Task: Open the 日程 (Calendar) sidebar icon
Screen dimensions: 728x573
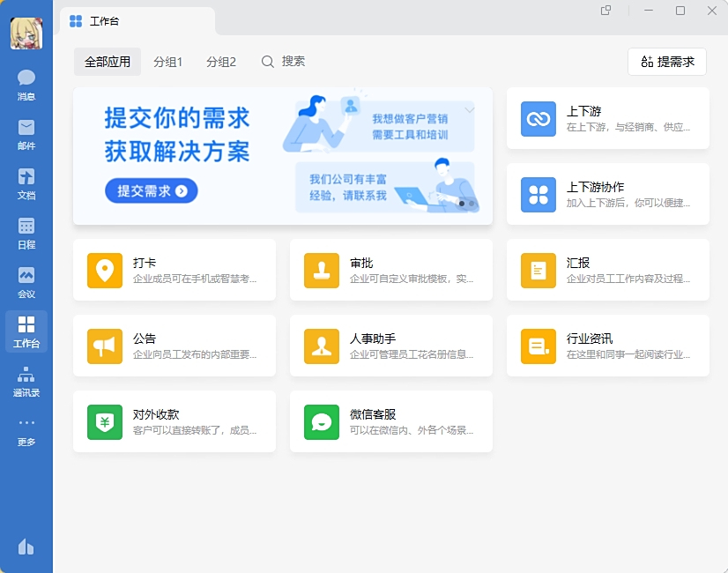Action: tap(26, 232)
